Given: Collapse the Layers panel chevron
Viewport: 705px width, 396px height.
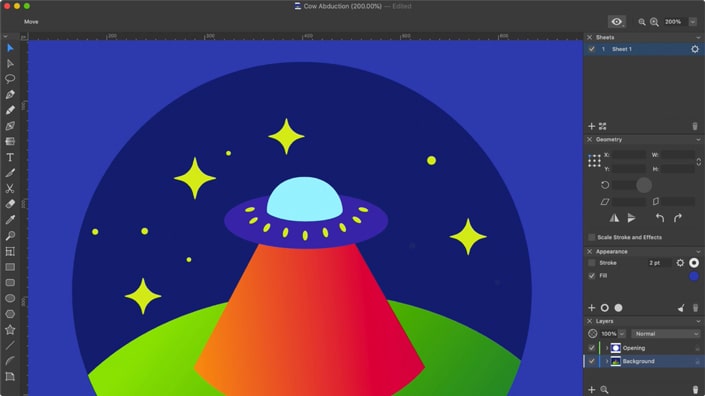Looking at the screenshot, I should click(698, 321).
